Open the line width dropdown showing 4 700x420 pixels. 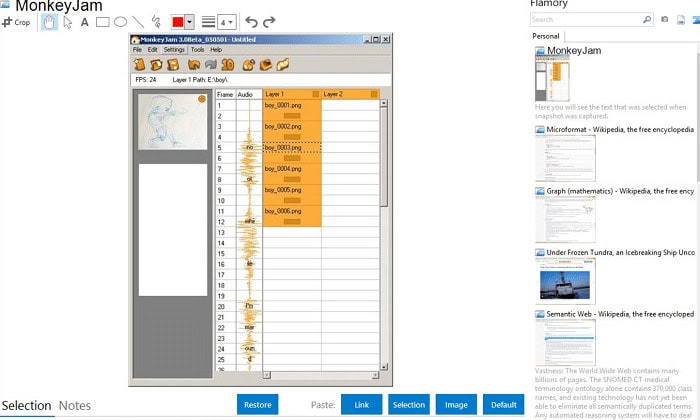pos(226,22)
